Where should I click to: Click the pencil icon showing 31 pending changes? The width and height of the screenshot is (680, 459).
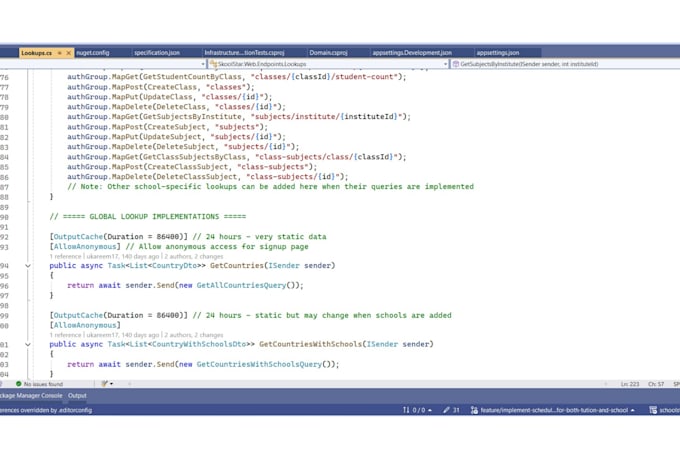point(451,410)
